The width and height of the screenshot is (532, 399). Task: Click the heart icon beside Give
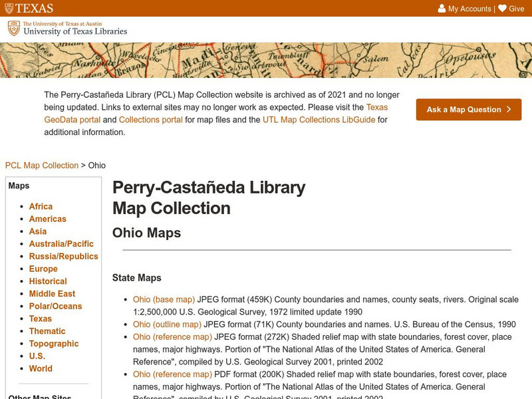tap(502, 8)
